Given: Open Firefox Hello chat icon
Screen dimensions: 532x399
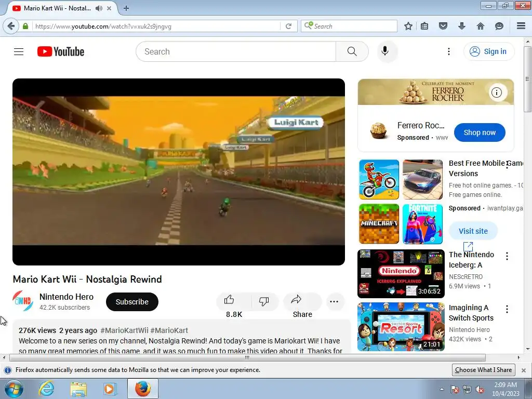Looking at the screenshot, I should tap(499, 26).
